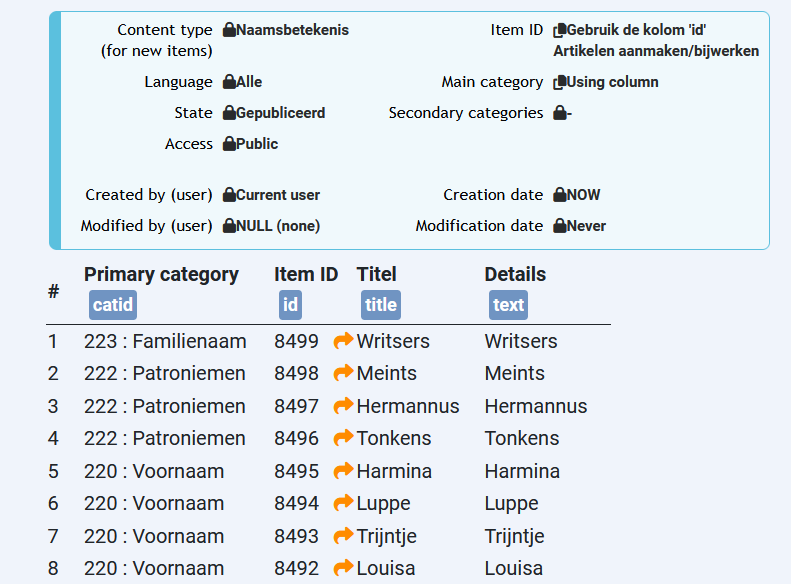Click the orange arrow beside Luppe

click(x=343, y=503)
